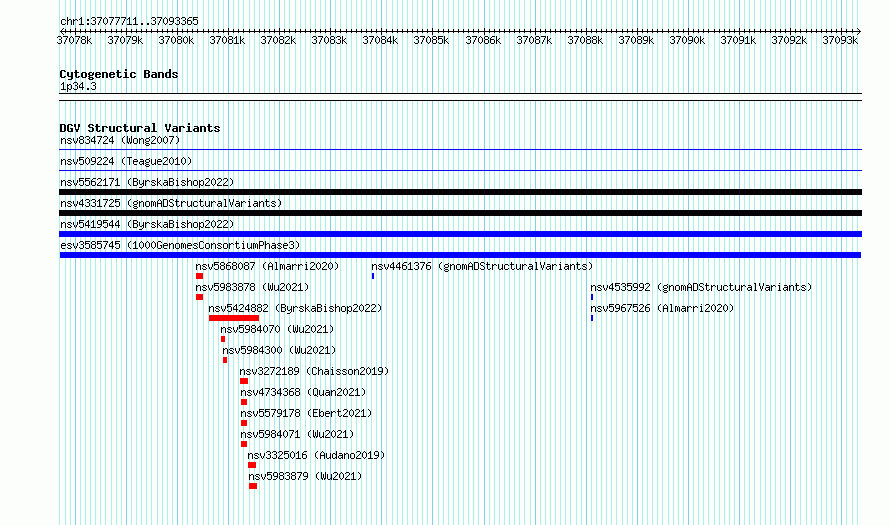The image size is (890, 525).
Task: Click the 37090k ruler label
Action: [x=687, y=40]
